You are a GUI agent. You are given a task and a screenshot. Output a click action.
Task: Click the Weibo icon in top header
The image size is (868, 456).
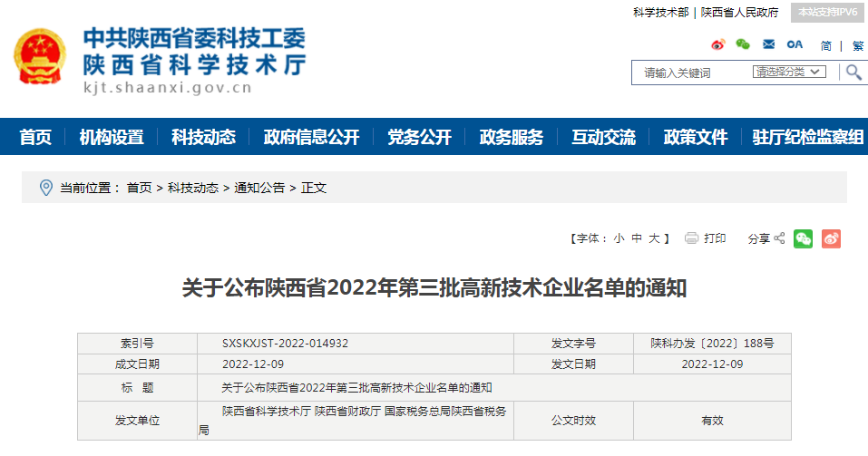pos(718,44)
